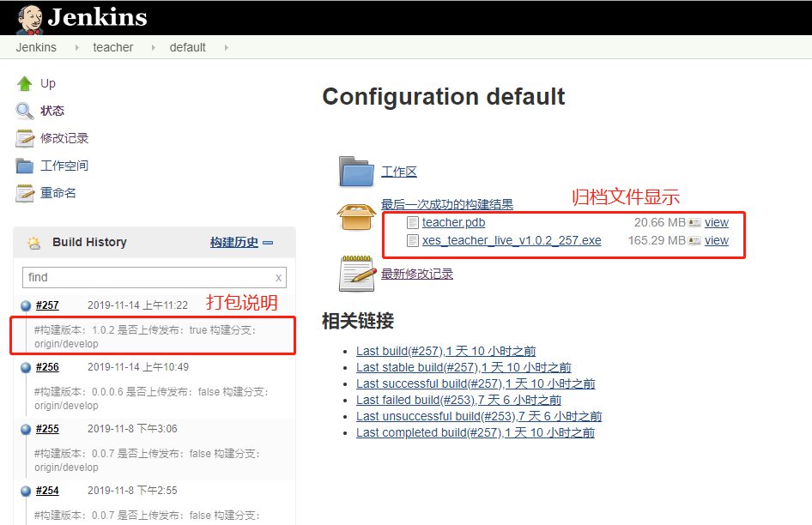Open build #257 link
The height and width of the screenshot is (525, 812).
point(47,305)
